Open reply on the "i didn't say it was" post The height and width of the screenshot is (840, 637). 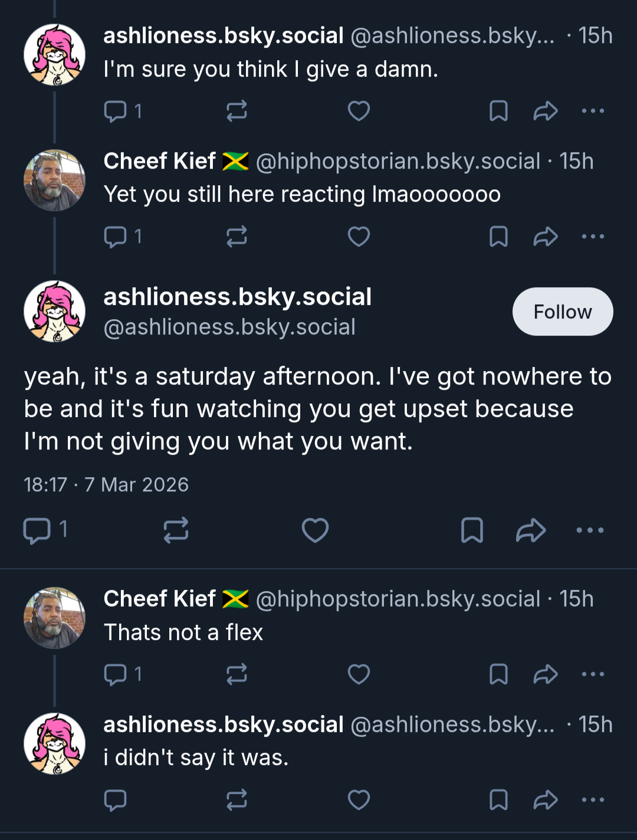(x=115, y=800)
